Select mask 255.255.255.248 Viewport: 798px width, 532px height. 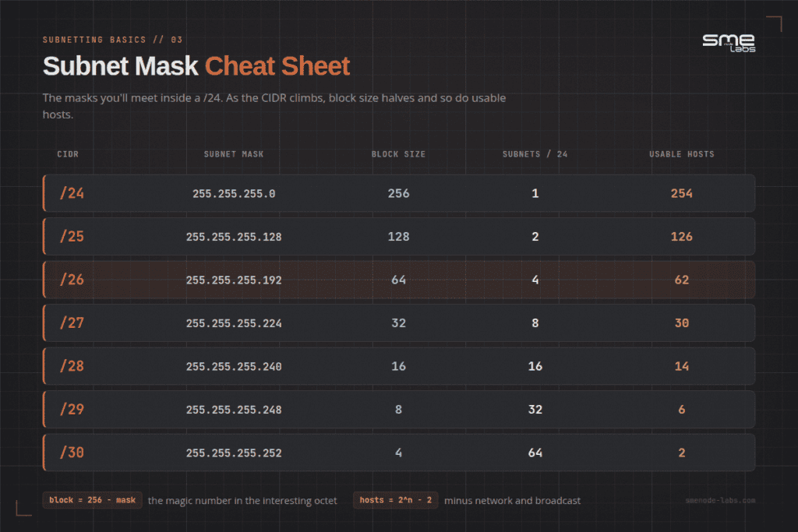tap(234, 410)
